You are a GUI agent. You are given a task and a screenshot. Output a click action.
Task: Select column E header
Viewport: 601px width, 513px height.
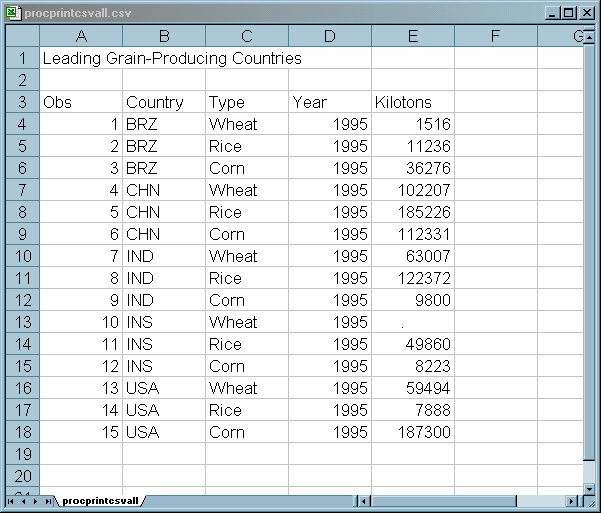tap(413, 36)
